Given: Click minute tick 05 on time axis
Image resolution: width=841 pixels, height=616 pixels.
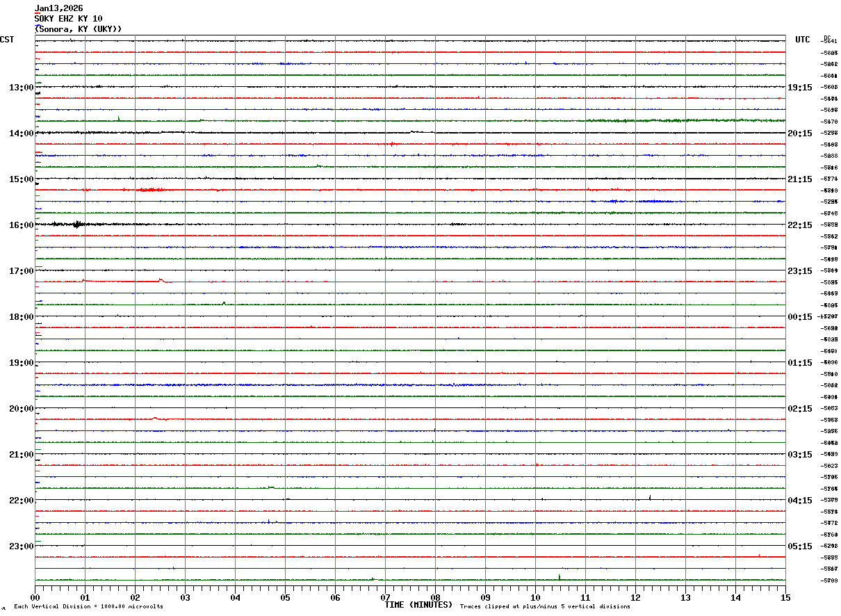Looking at the screenshot, I should [285, 598].
